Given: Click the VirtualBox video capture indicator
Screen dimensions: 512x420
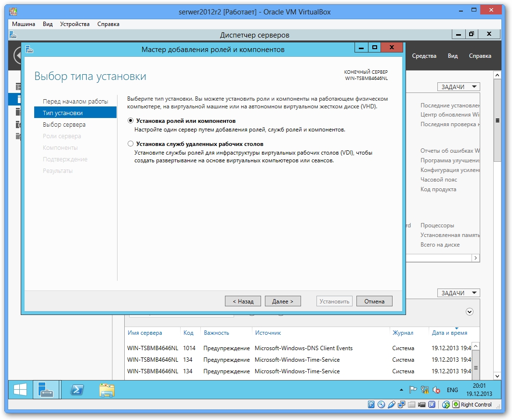Looking at the screenshot, I should (x=422, y=405).
